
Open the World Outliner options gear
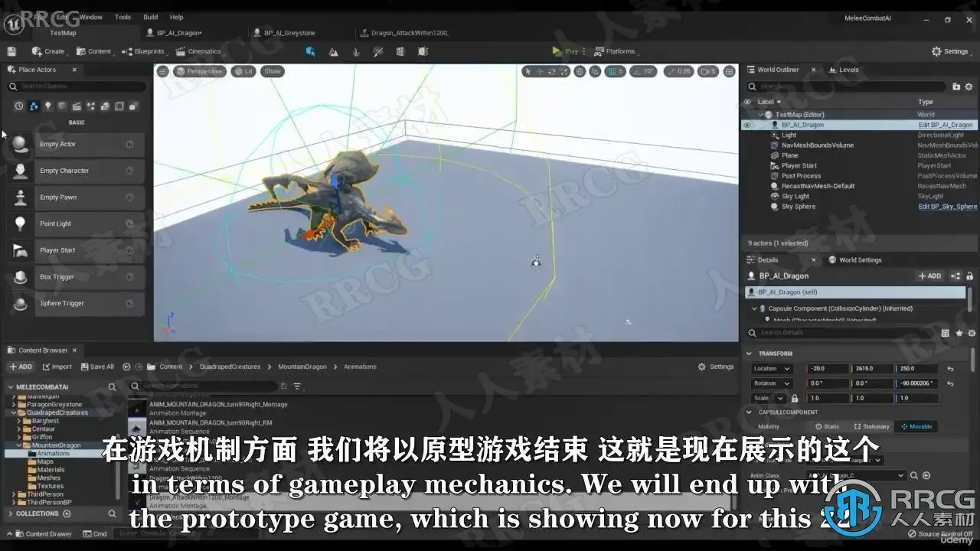[970, 86]
